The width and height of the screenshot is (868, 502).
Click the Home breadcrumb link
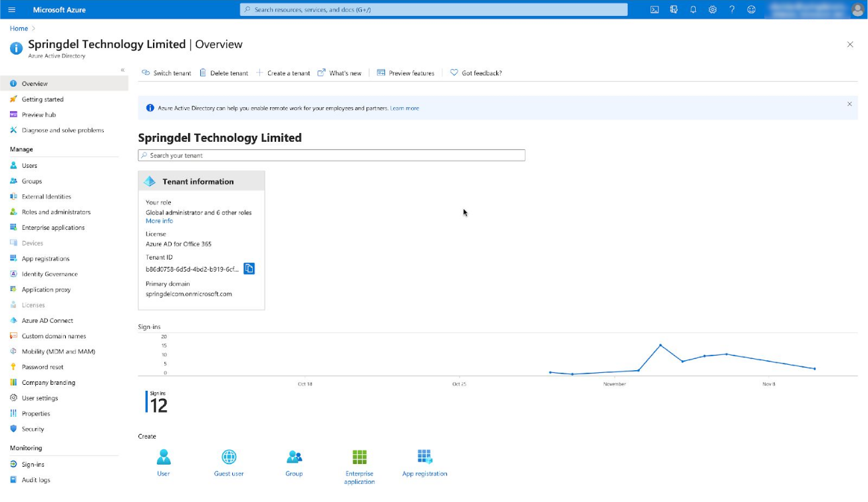19,29
